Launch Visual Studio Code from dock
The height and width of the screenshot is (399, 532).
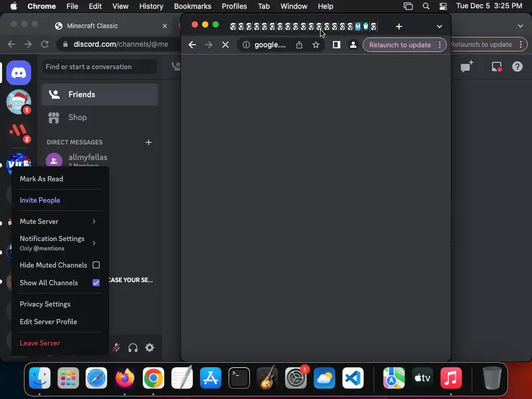click(353, 378)
